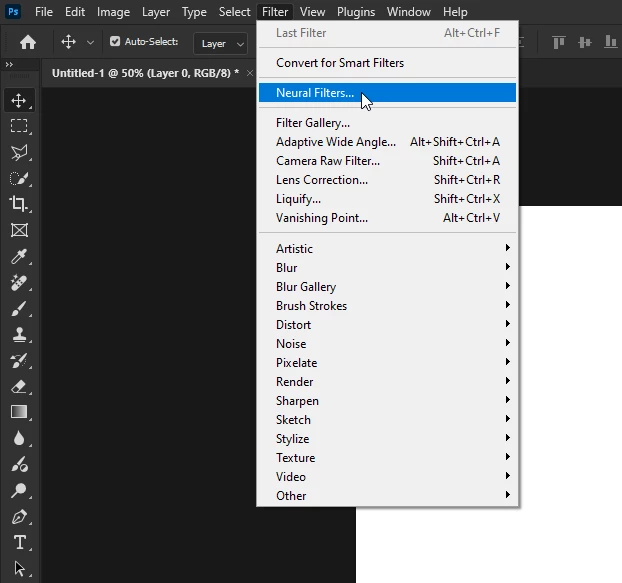Open the Layer menu
The height and width of the screenshot is (583, 622).
tap(156, 12)
